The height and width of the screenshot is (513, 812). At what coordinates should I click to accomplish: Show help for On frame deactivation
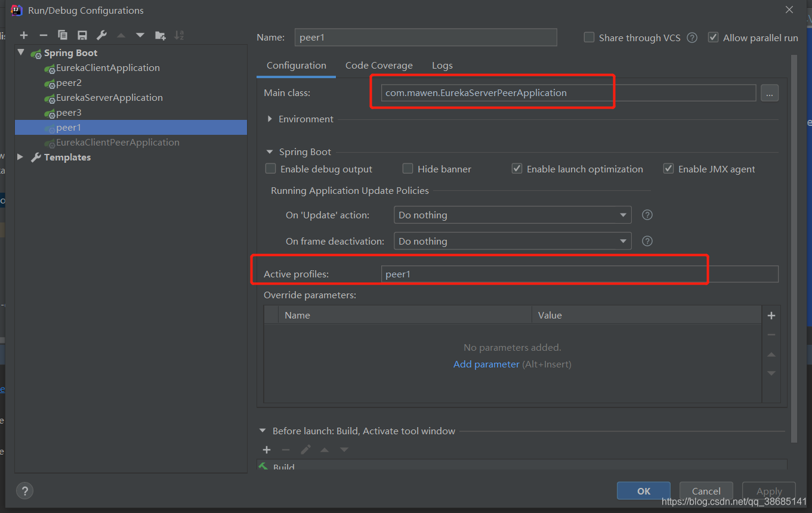click(647, 241)
